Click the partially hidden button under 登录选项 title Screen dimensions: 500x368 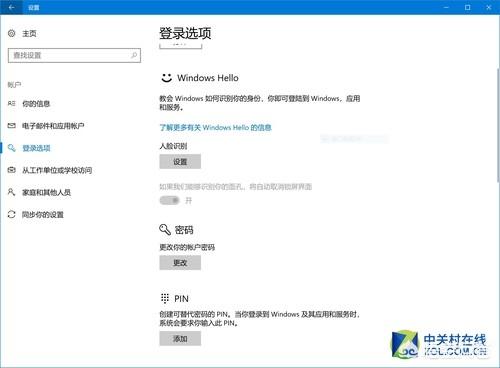coord(181,46)
